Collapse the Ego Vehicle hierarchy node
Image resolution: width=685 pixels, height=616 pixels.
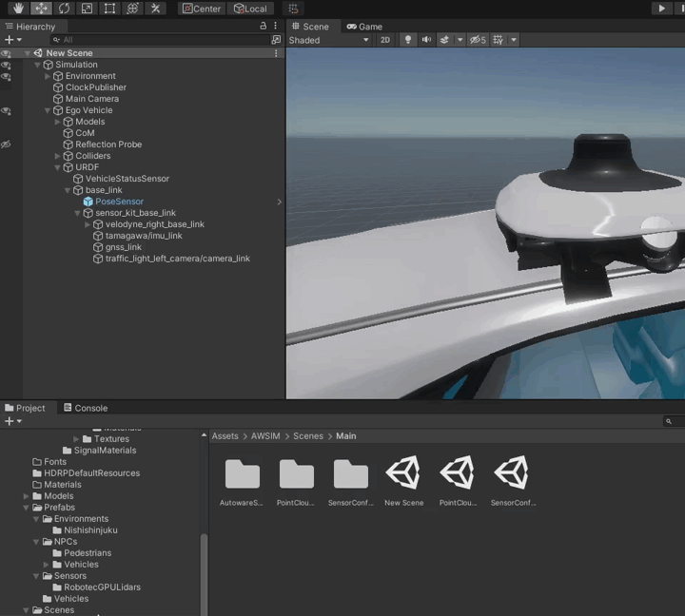tap(47, 110)
